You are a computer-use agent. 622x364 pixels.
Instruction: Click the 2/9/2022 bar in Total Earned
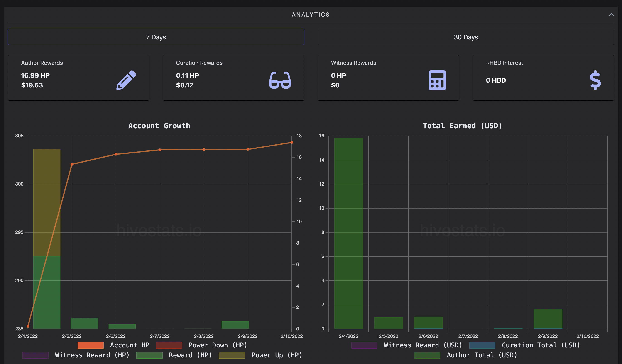point(548,319)
